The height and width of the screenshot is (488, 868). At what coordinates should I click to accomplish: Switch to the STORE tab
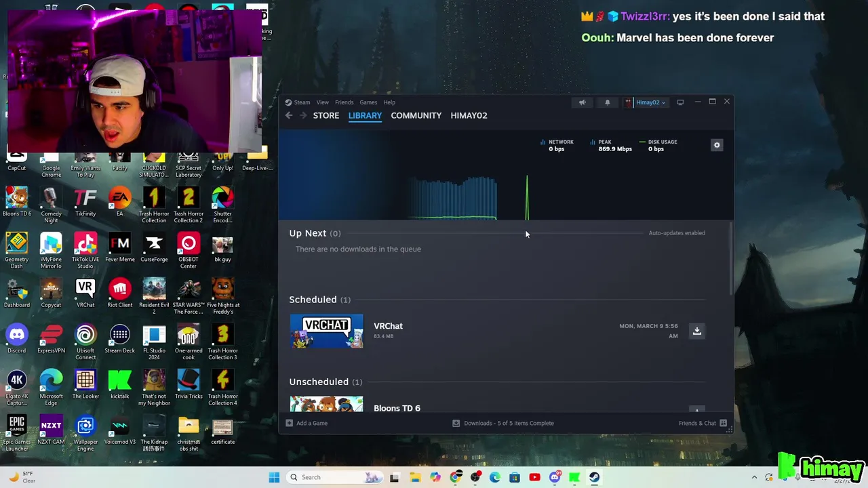tap(326, 115)
